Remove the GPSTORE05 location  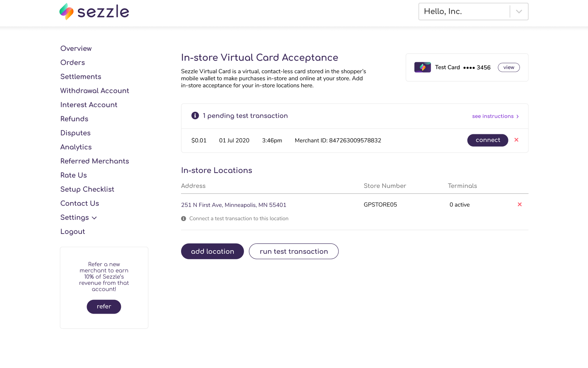(x=520, y=204)
